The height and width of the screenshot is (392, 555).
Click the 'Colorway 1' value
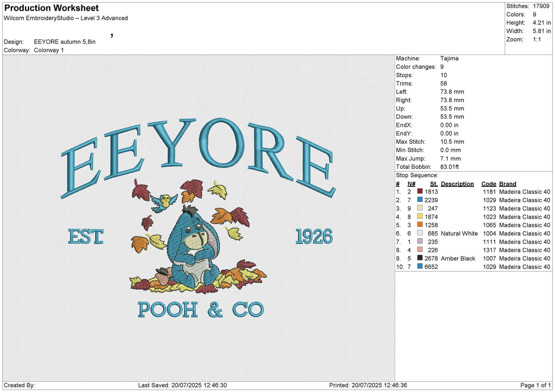pos(49,50)
